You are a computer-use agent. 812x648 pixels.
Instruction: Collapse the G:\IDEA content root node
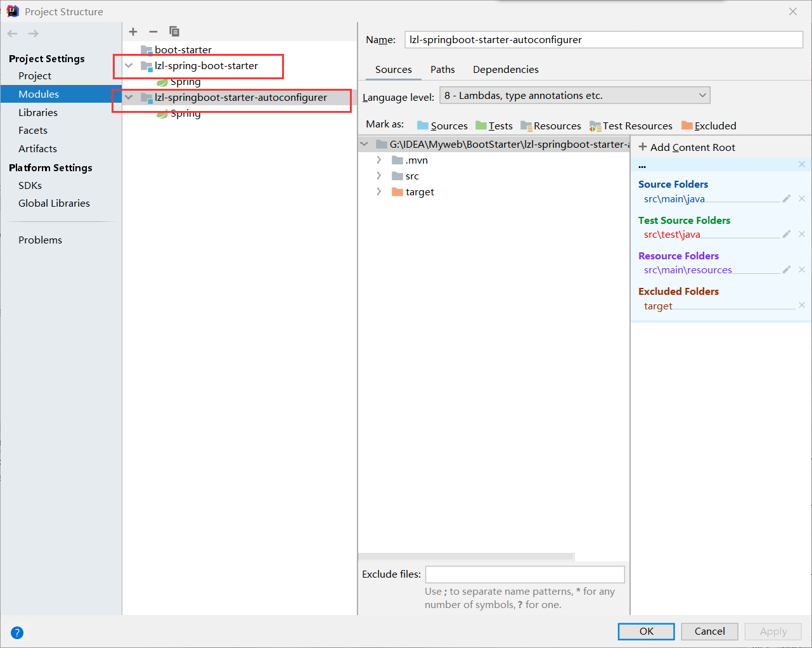point(364,144)
